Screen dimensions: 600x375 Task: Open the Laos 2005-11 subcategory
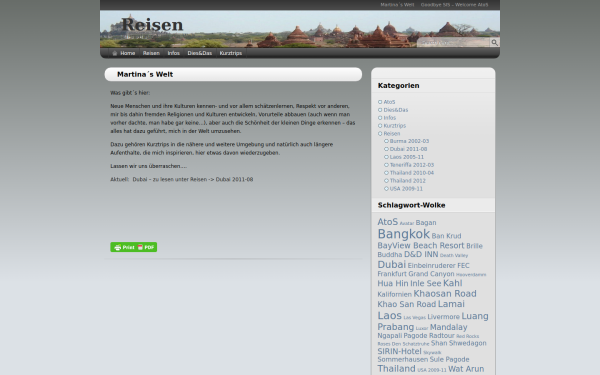(407, 157)
